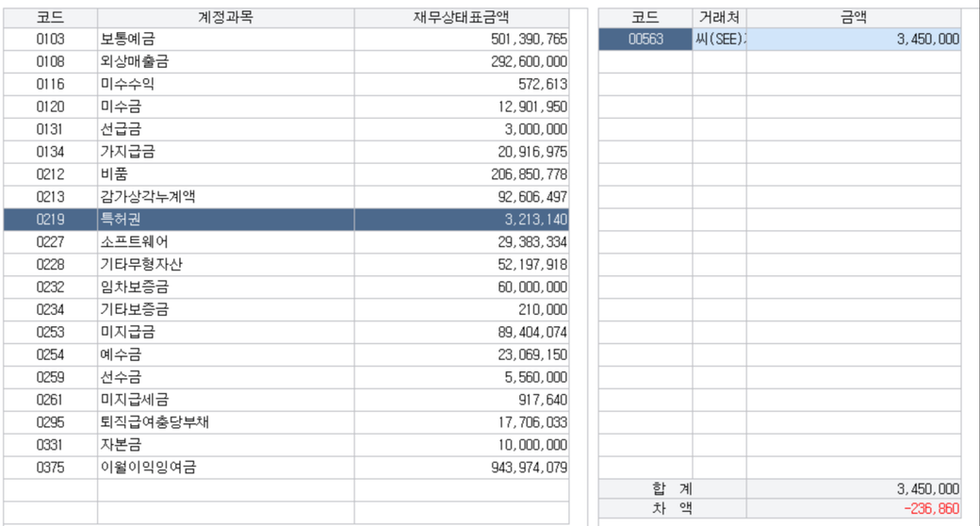Click account code 0232 for 임차보증금

(x=50, y=288)
